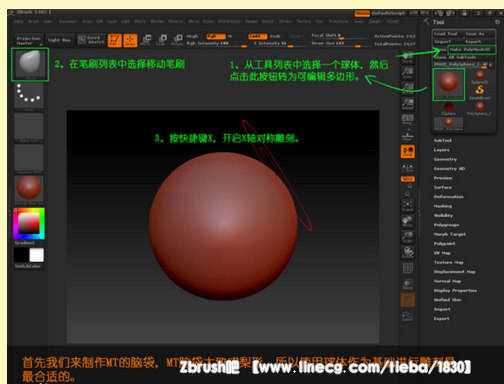Expand the Geometry HD subpalette
This screenshot has width=504, height=384.
point(449,169)
